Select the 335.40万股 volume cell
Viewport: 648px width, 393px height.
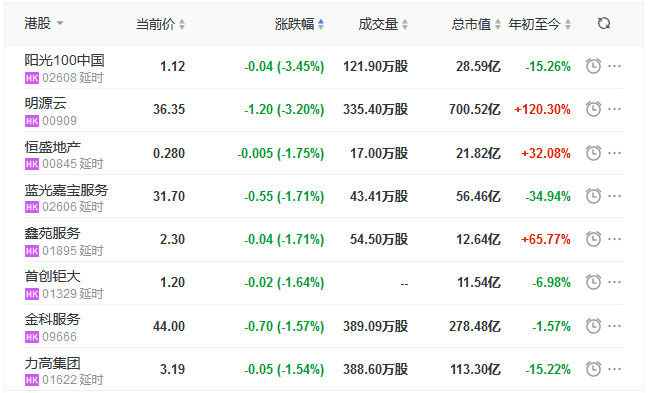(376, 110)
